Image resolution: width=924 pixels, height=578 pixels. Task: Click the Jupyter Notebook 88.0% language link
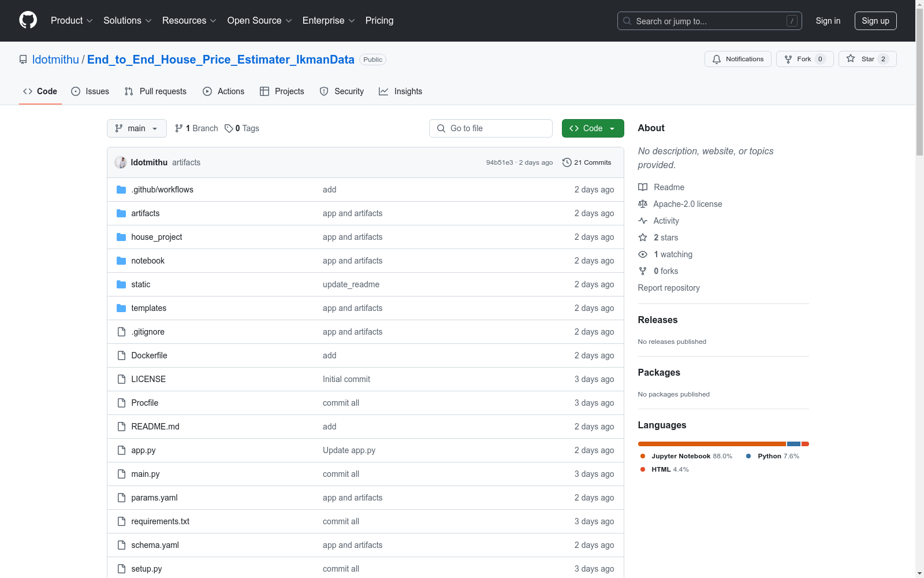coord(686,456)
